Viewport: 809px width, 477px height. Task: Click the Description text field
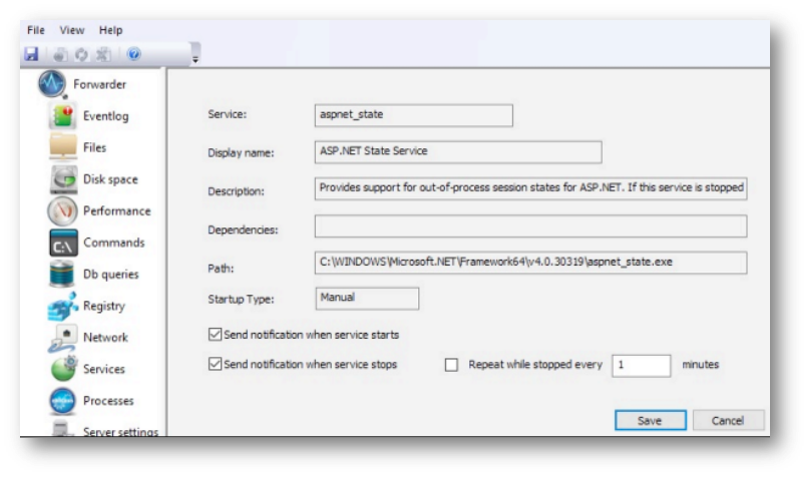click(x=531, y=188)
